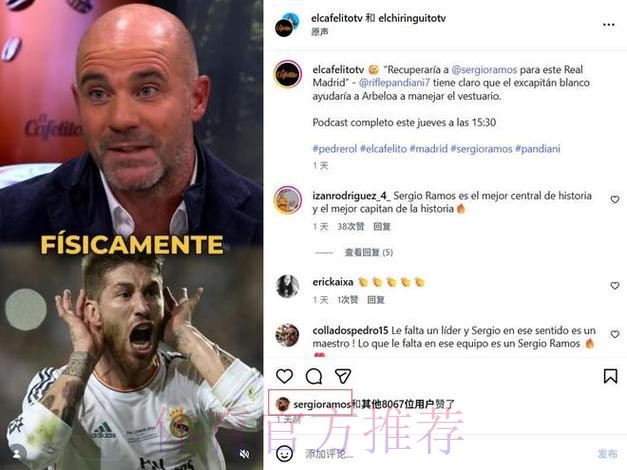Viewport: 627px width, 470px height.
Task: Open the #pedrerol hashtag
Action: click(x=335, y=149)
